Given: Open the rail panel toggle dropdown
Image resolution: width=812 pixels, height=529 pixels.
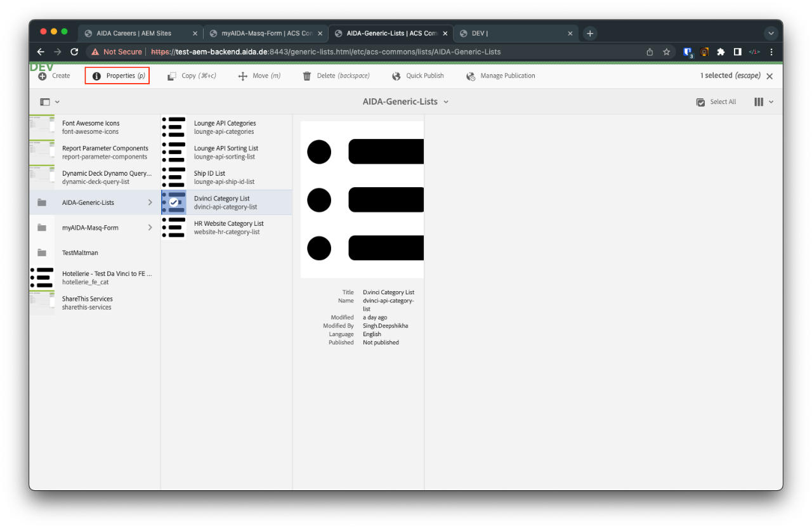Looking at the screenshot, I should tap(49, 102).
